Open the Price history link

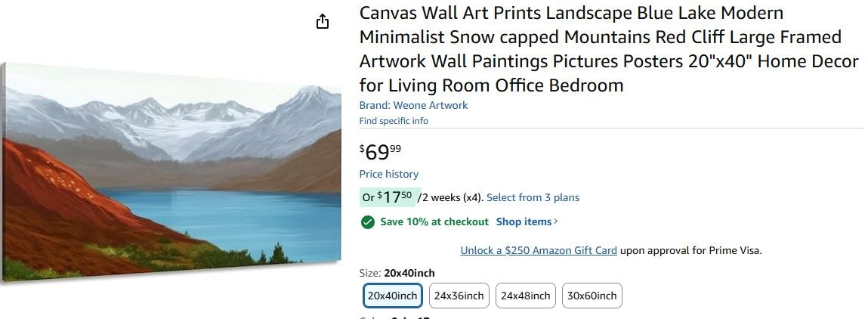pos(389,175)
